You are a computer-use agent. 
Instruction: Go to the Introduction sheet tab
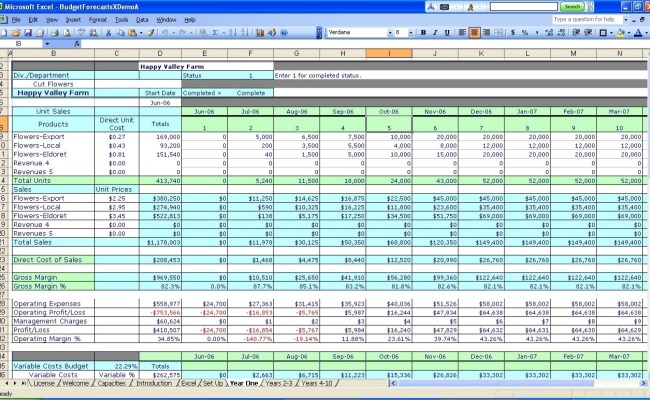[x=154, y=383]
